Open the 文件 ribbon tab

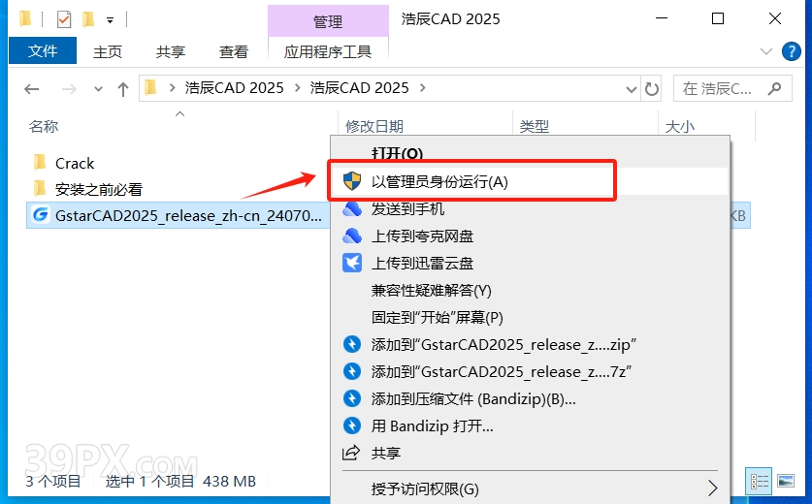pos(43,50)
